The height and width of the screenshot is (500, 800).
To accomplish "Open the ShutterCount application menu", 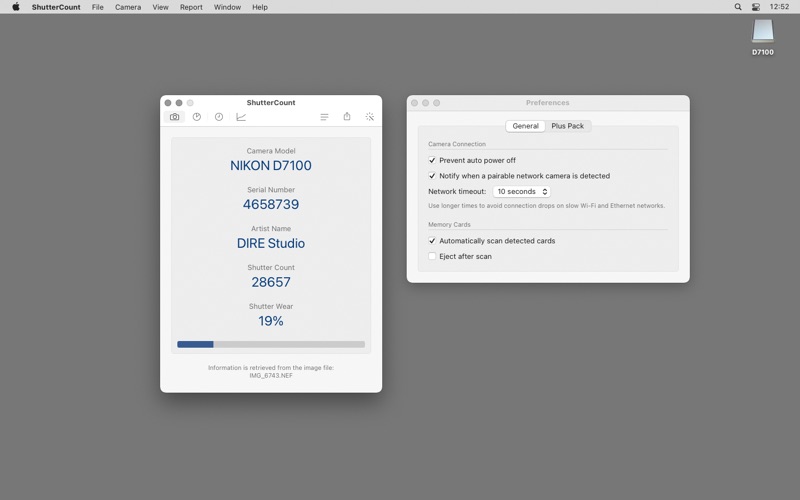I will coord(56,7).
